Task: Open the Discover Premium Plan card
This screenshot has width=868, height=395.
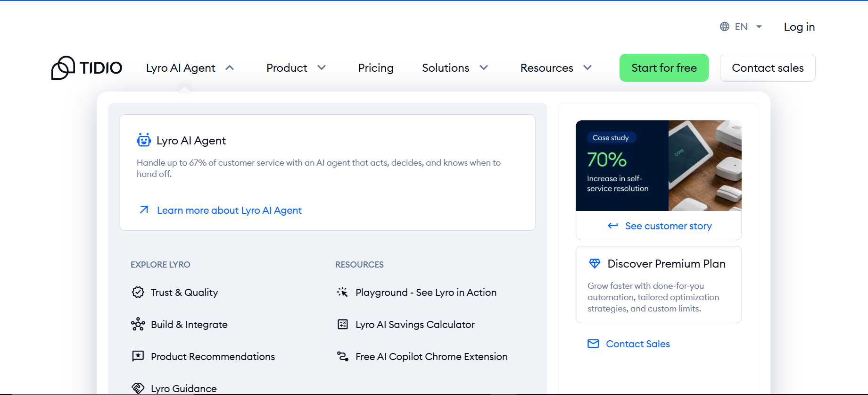Action: [659, 285]
